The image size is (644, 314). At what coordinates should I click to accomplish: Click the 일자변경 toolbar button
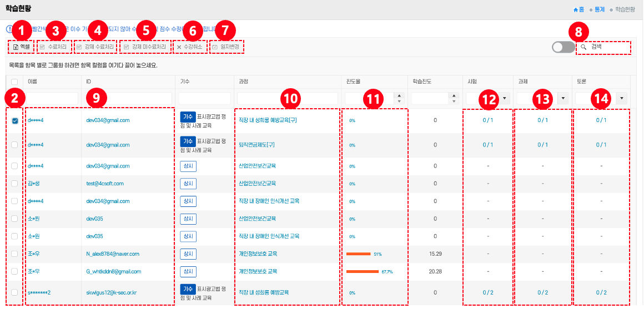click(226, 47)
